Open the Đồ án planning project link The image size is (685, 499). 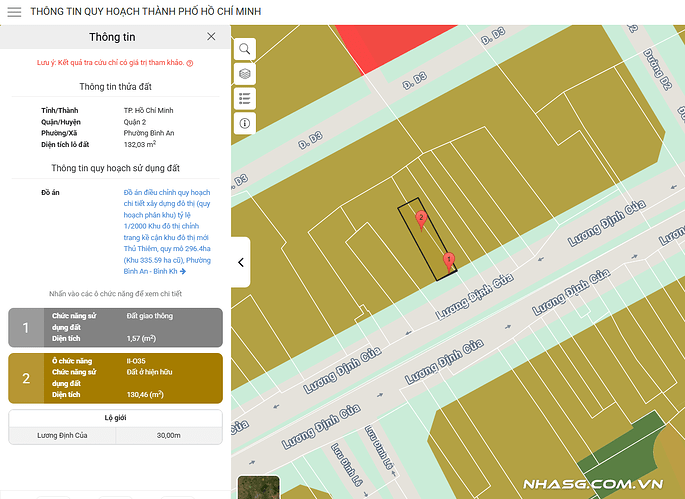165,231
